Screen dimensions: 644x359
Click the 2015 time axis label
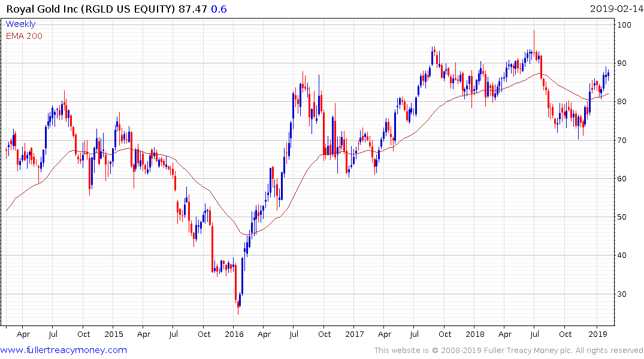click(x=114, y=334)
